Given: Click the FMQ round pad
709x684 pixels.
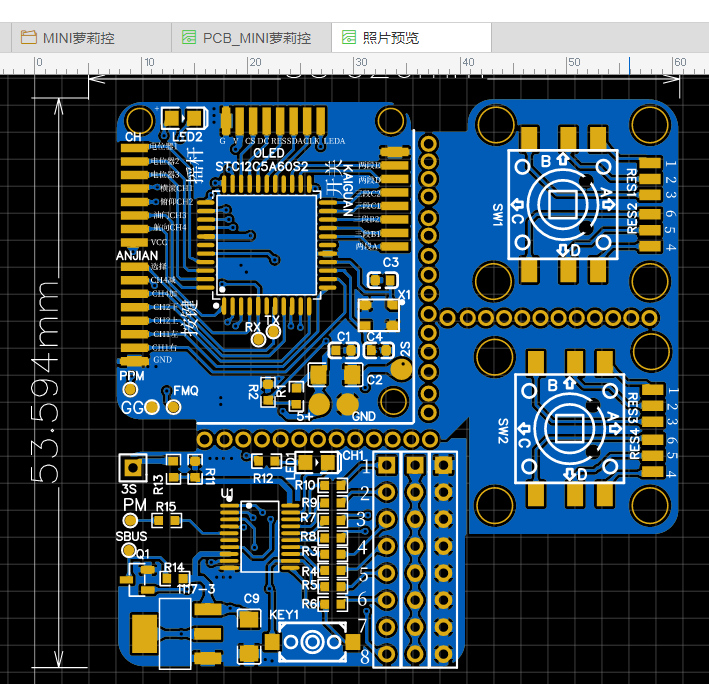Looking at the screenshot, I should click(x=173, y=406).
